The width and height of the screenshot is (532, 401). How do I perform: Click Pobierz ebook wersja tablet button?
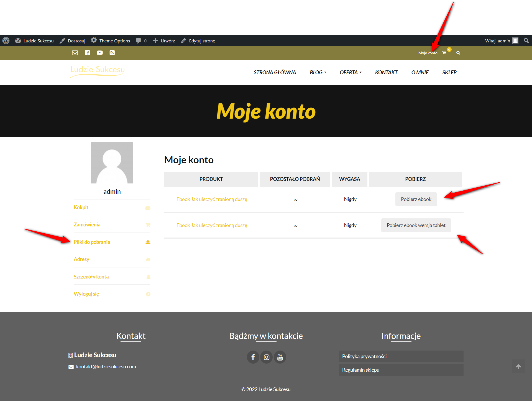click(x=416, y=225)
